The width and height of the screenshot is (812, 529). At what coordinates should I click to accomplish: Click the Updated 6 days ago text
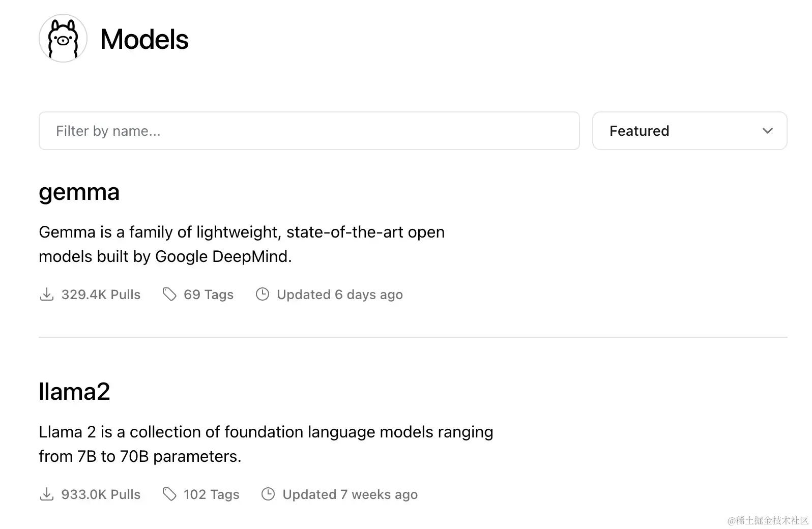340,295
